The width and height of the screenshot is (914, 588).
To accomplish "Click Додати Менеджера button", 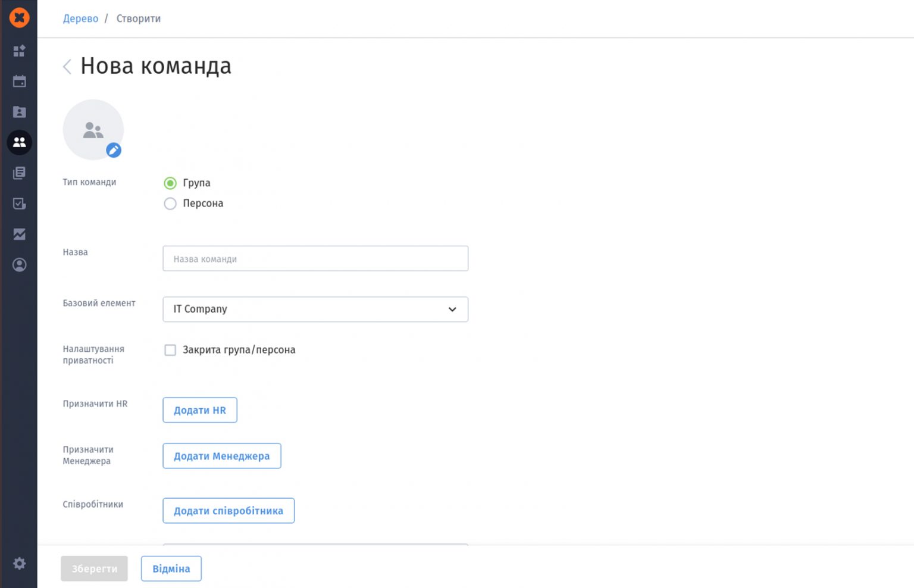I will (x=221, y=456).
